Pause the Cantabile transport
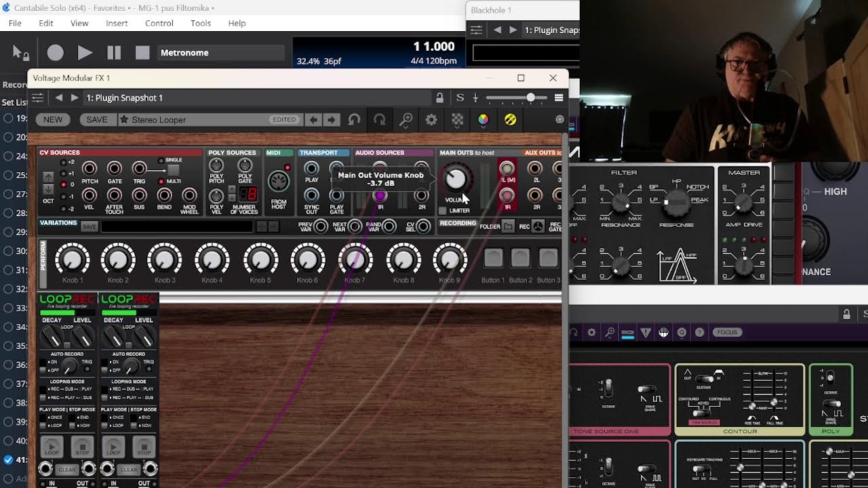Image resolution: width=868 pixels, height=488 pixels. (x=114, y=53)
